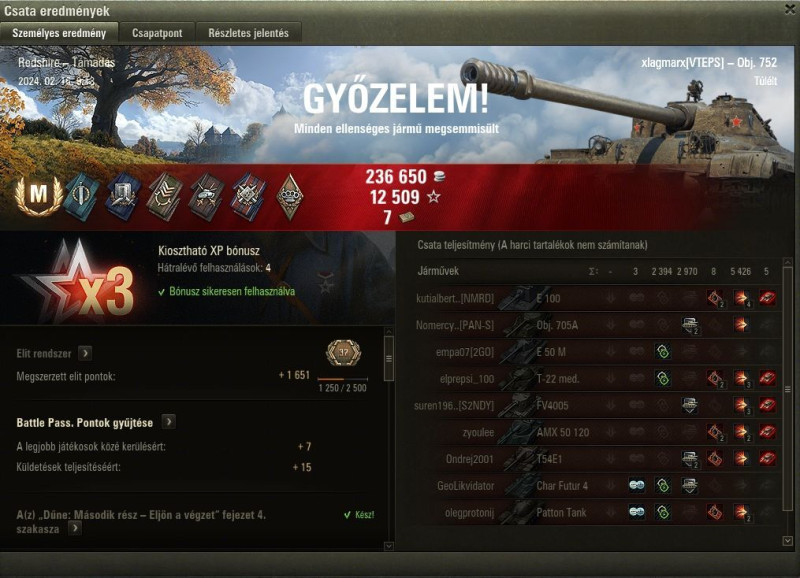Click the olegprotonij Patton Tank row
800x578 pixels.
pos(596,512)
